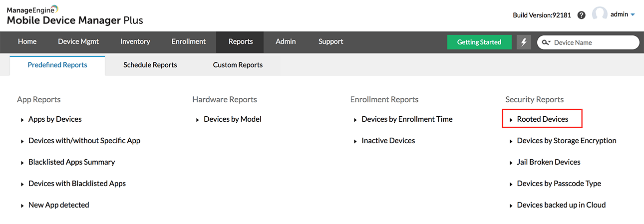Image resolution: width=644 pixels, height=224 pixels.
Task: Open the Jail Broken Devices report
Action: (x=549, y=162)
